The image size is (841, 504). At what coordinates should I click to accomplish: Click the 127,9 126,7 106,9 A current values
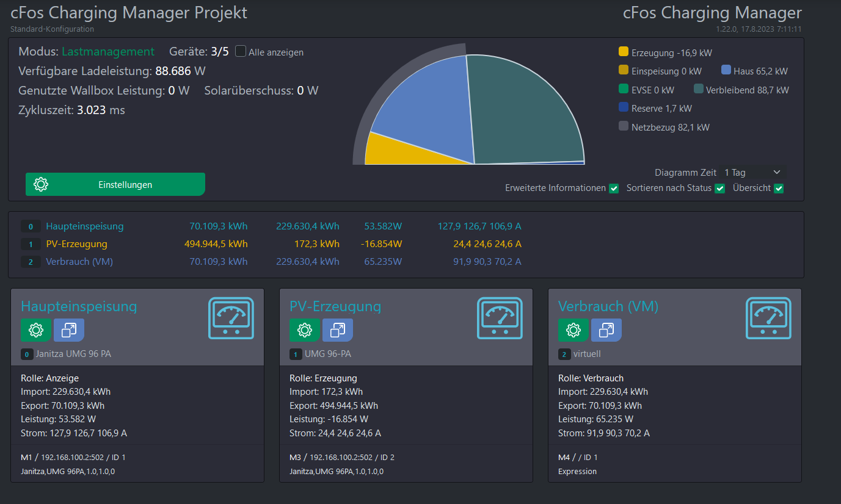click(479, 226)
